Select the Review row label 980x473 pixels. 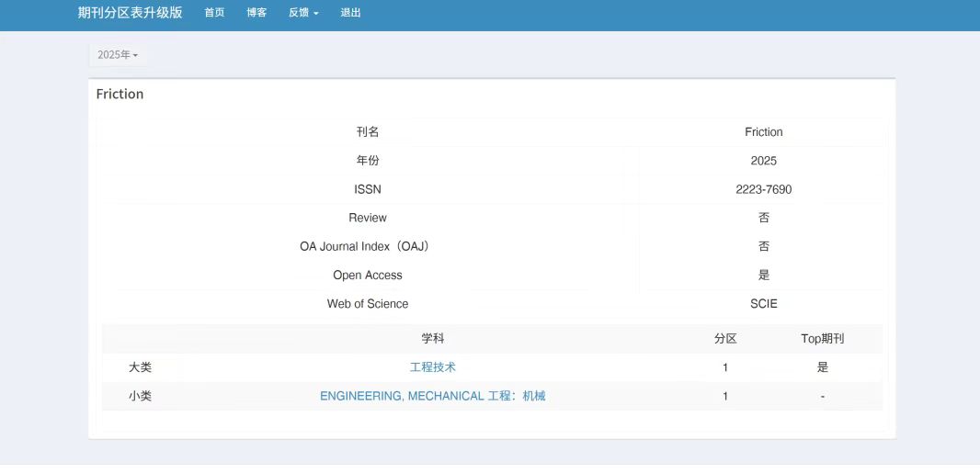(x=368, y=218)
